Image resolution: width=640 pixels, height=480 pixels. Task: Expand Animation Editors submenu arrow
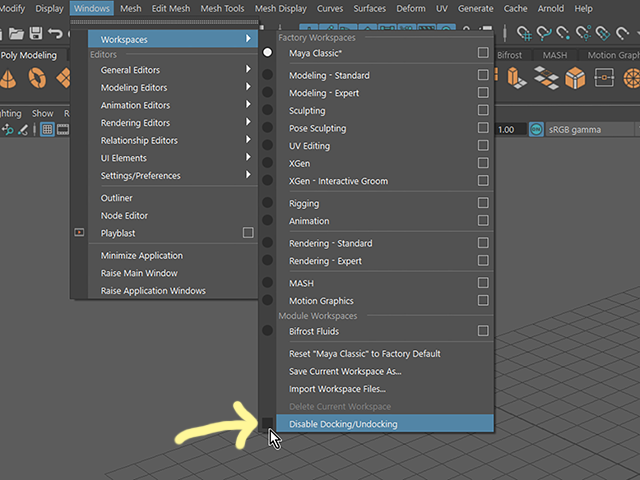tap(248, 104)
